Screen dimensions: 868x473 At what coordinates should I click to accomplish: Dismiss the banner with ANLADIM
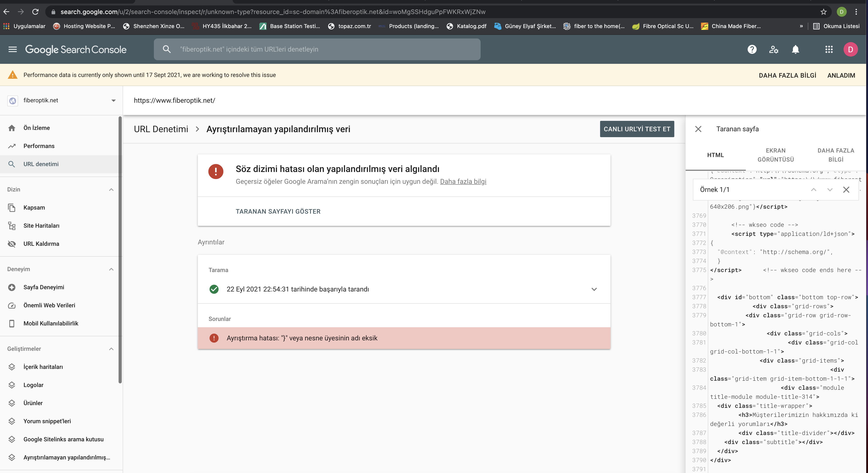coord(841,75)
